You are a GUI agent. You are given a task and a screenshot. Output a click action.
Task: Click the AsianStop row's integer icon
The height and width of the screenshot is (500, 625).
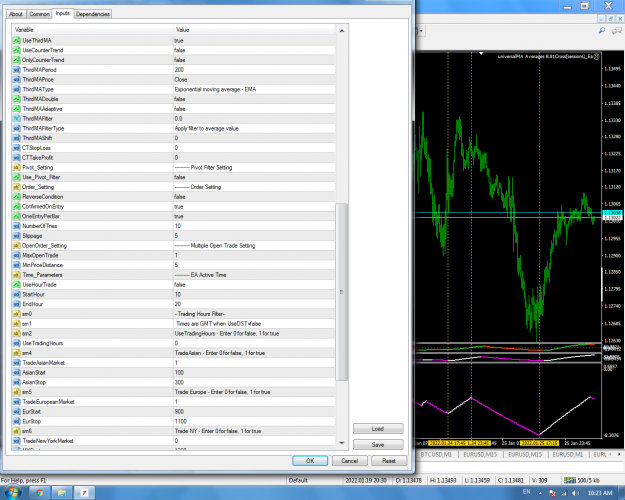pos(16,382)
